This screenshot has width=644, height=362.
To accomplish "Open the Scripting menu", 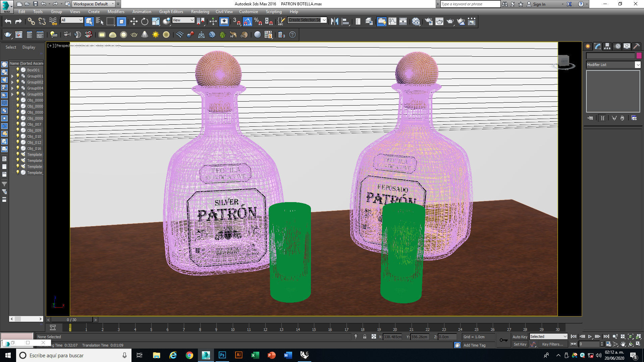I will 274,12.
